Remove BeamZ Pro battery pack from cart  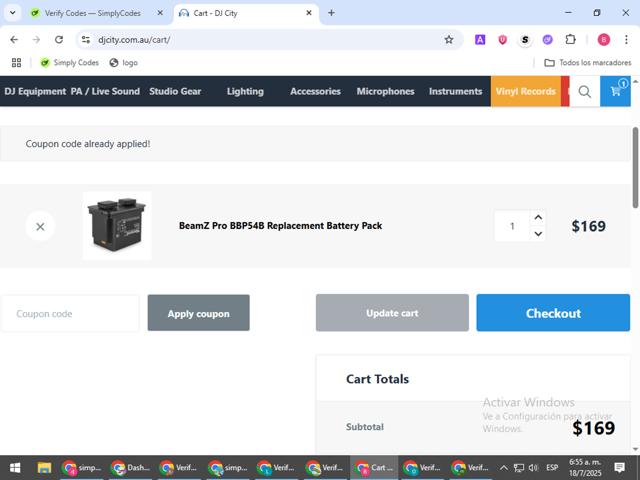coord(40,227)
